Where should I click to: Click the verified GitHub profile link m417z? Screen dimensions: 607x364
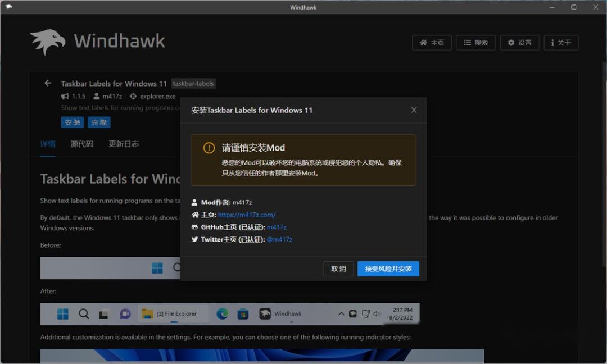pyautogui.click(x=277, y=227)
